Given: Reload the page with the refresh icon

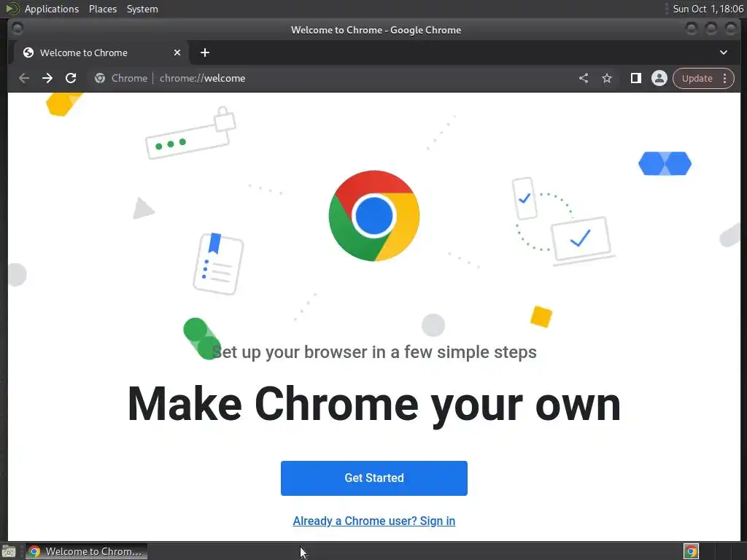Looking at the screenshot, I should [71, 78].
